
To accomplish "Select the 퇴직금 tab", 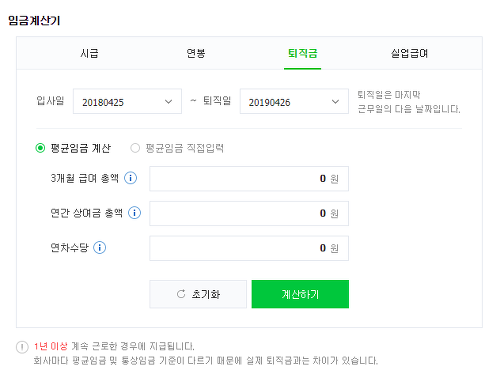I will coord(303,53).
